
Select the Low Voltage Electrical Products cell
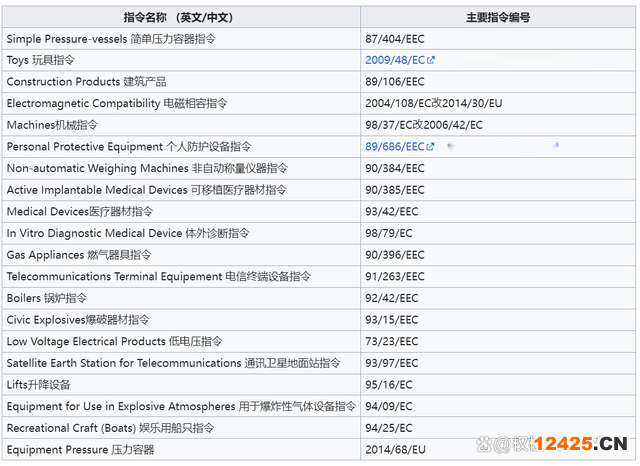click(x=115, y=341)
